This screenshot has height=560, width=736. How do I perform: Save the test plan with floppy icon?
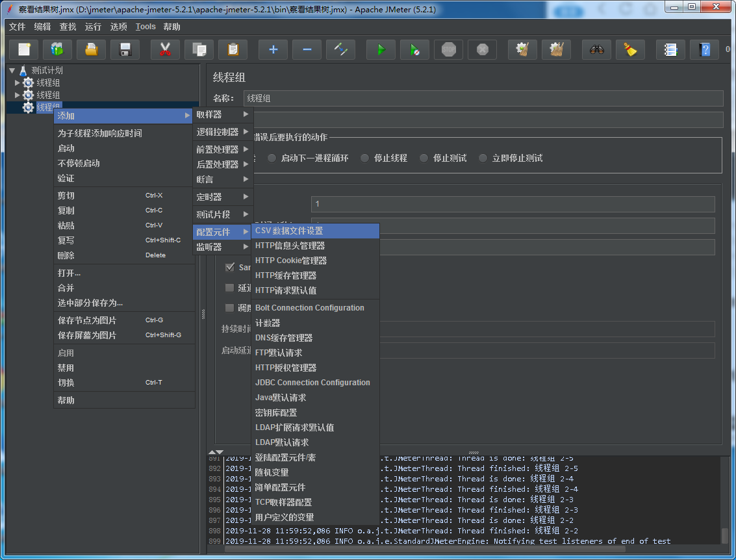125,49
